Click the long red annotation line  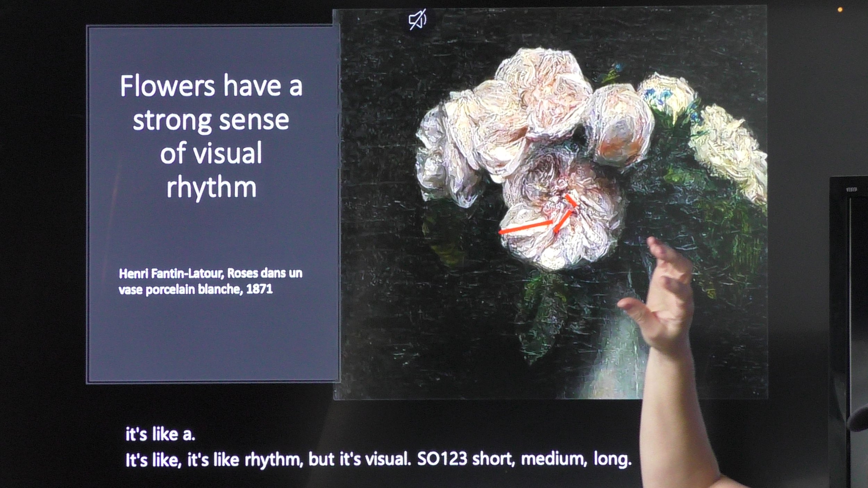pyautogui.click(x=525, y=227)
